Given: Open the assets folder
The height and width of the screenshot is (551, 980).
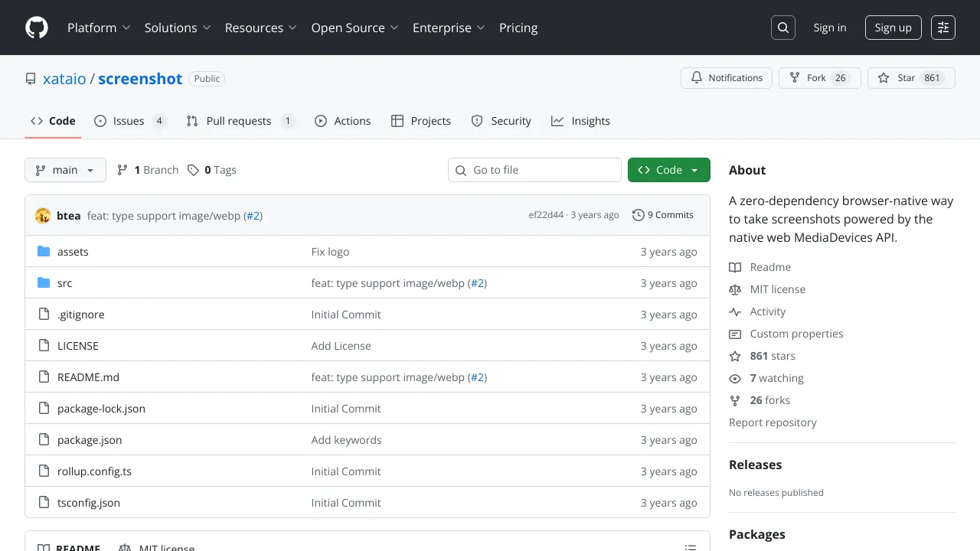Looking at the screenshot, I should (73, 252).
